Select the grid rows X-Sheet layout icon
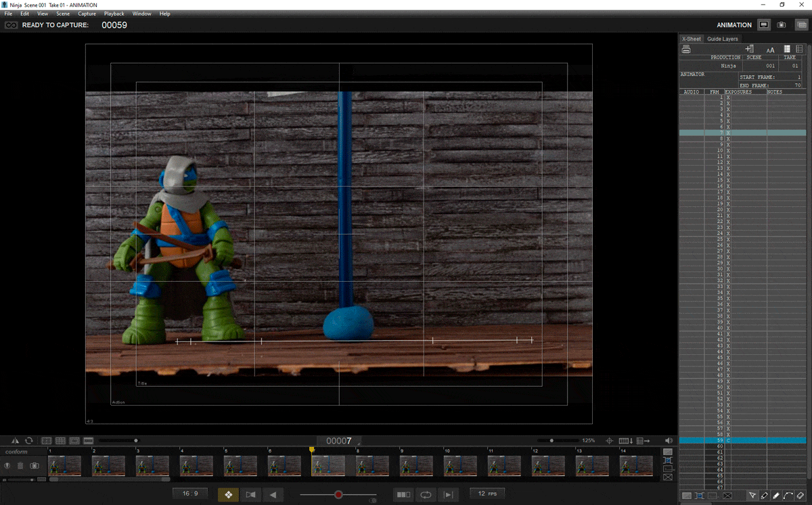812x505 pixels. click(x=800, y=49)
